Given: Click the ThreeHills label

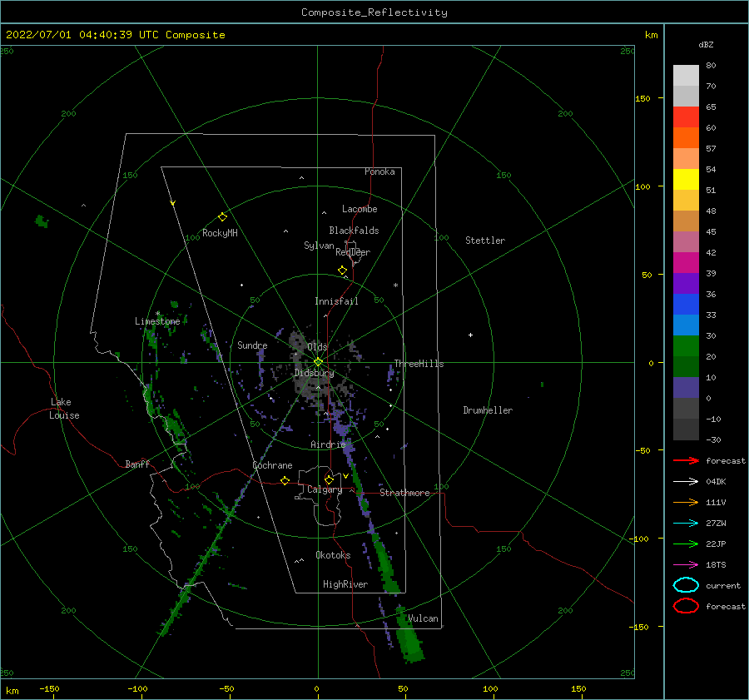Looking at the screenshot, I should coord(419,364).
